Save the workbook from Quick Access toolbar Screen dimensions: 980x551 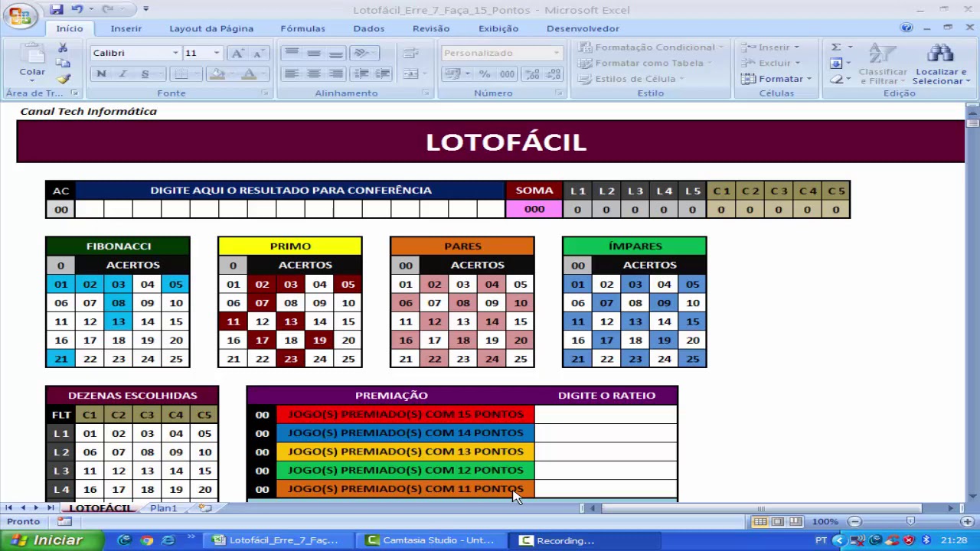pyautogui.click(x=56, y=9)
